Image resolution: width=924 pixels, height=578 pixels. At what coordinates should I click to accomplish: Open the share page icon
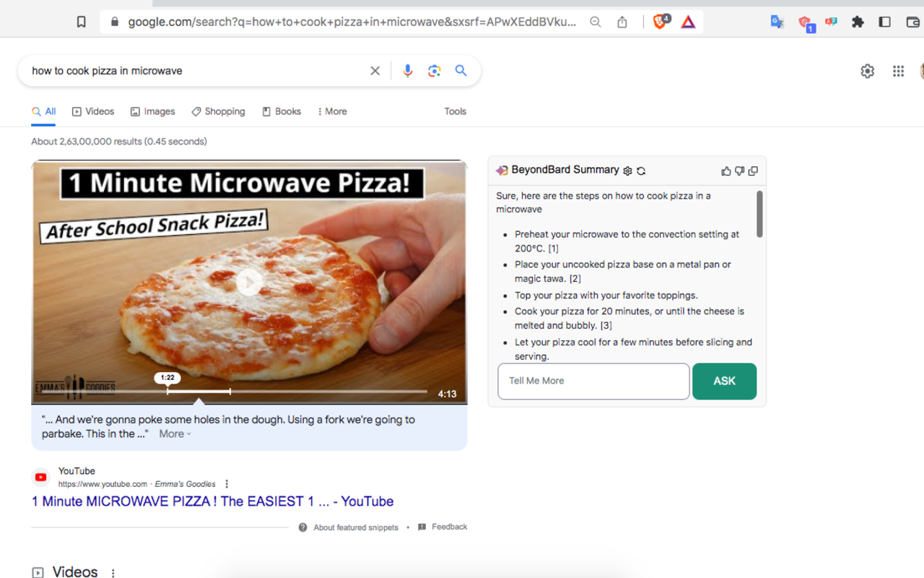[x=622, y=22]
